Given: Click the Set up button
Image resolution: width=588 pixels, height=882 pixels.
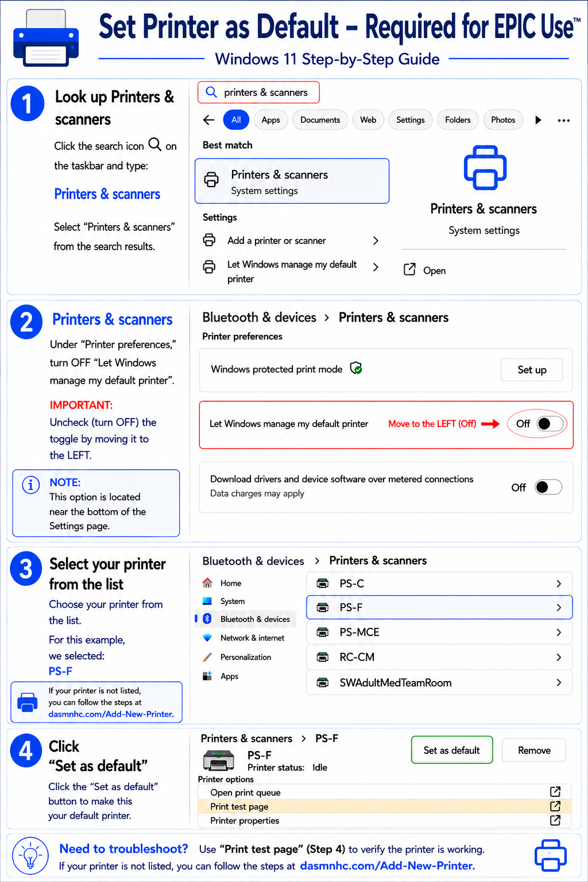Looking at the screenshot, I should click(532, 370).
